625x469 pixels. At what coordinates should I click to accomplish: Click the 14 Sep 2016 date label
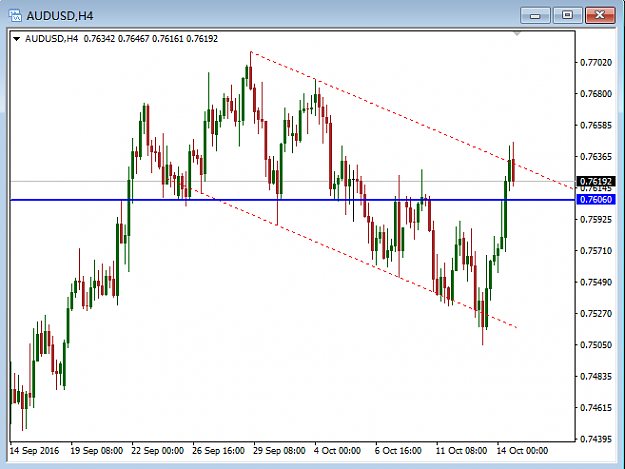(x=34, y=451)
